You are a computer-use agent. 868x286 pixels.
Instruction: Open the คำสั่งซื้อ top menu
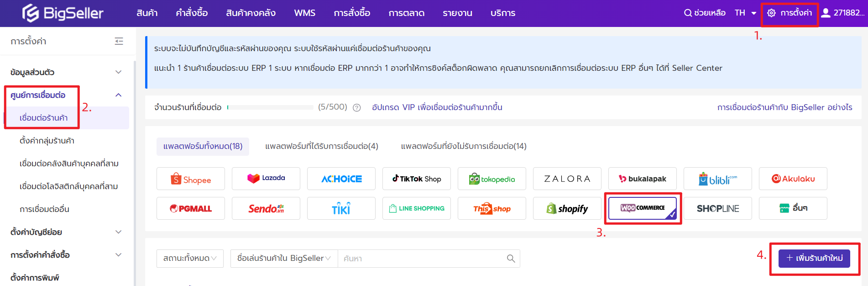(192, 13)
